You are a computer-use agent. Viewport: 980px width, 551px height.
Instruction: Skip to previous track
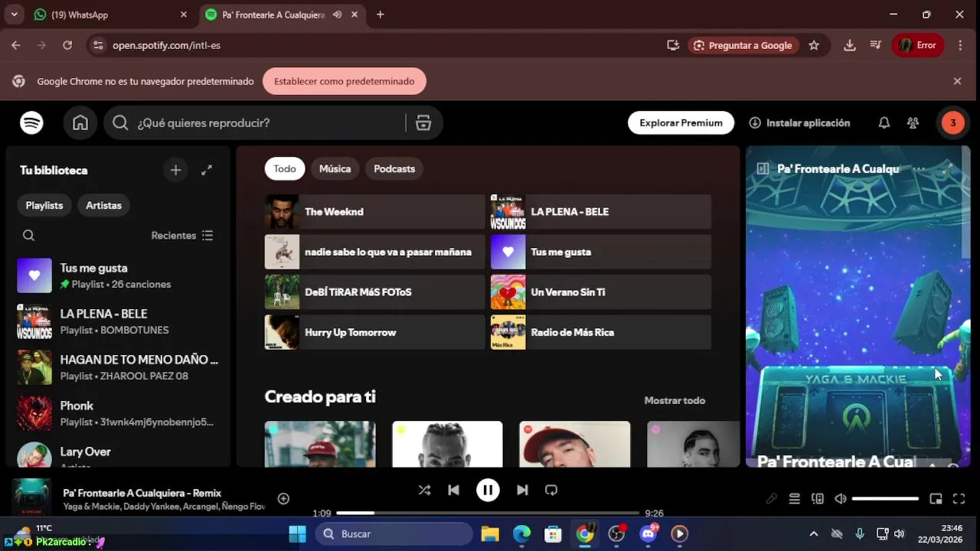coord(453,490)
